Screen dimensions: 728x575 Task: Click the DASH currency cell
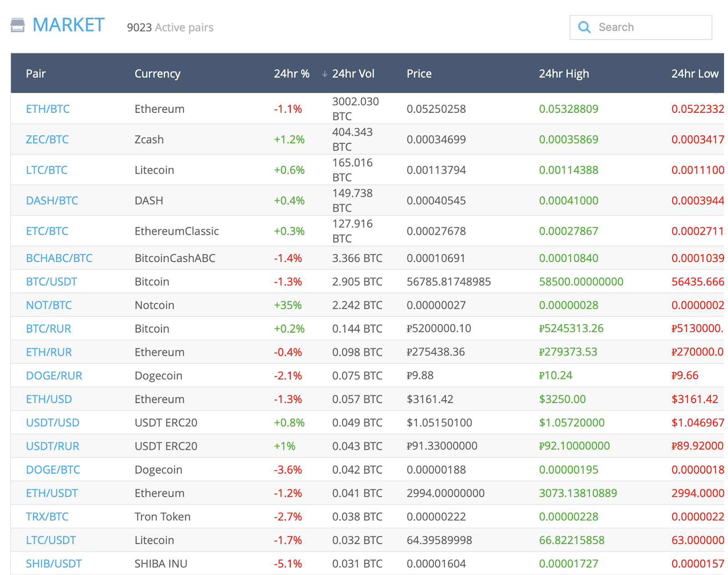point(149,200)
